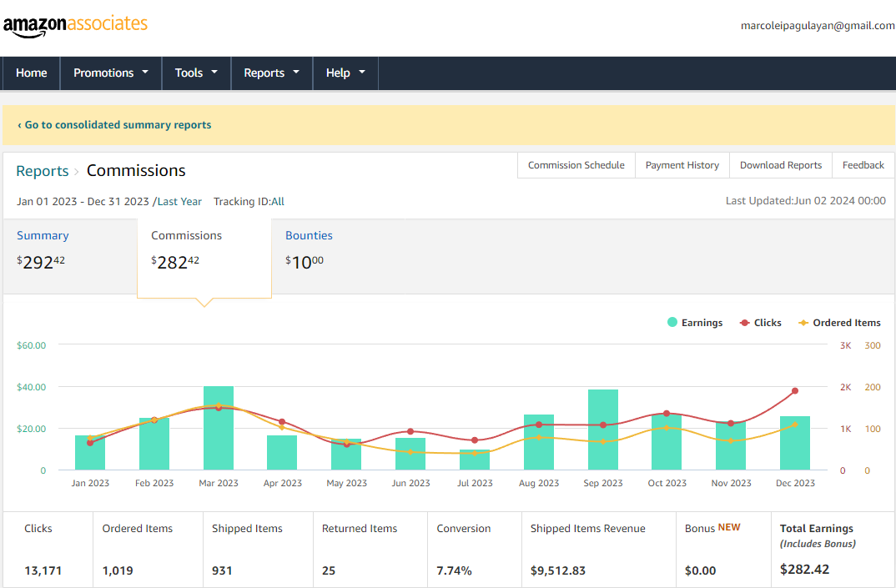Click the Jun 2023 axis label
896x588 pixels.
[410, 483]
